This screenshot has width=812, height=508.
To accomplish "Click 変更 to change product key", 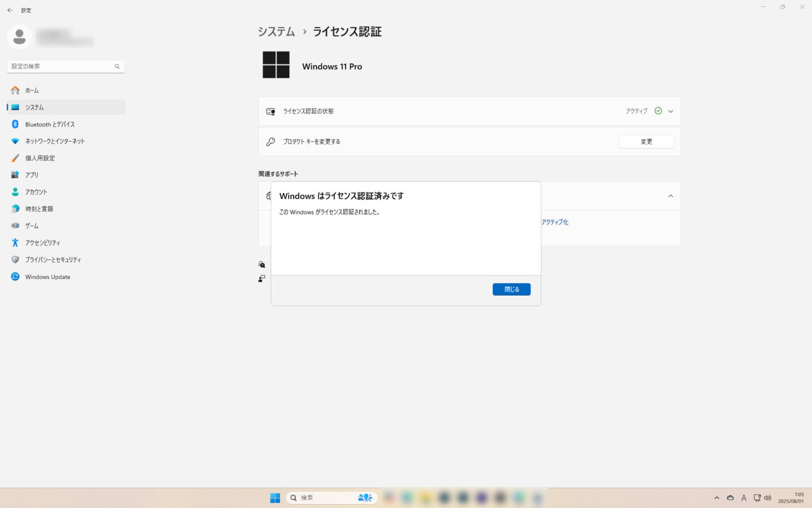I will 646,142.
